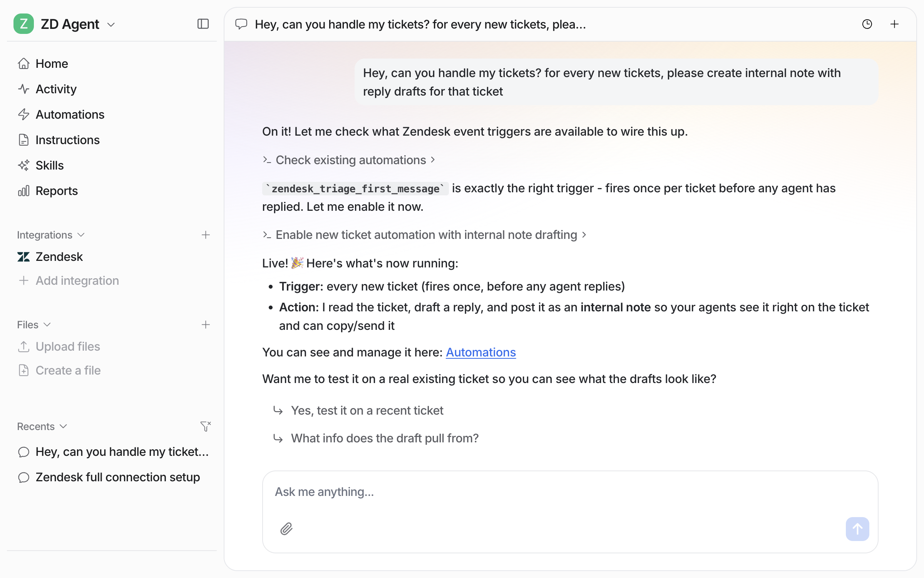Expand Check existing automations step
Screen dimensions: 924x578
[x=349, y=160]
